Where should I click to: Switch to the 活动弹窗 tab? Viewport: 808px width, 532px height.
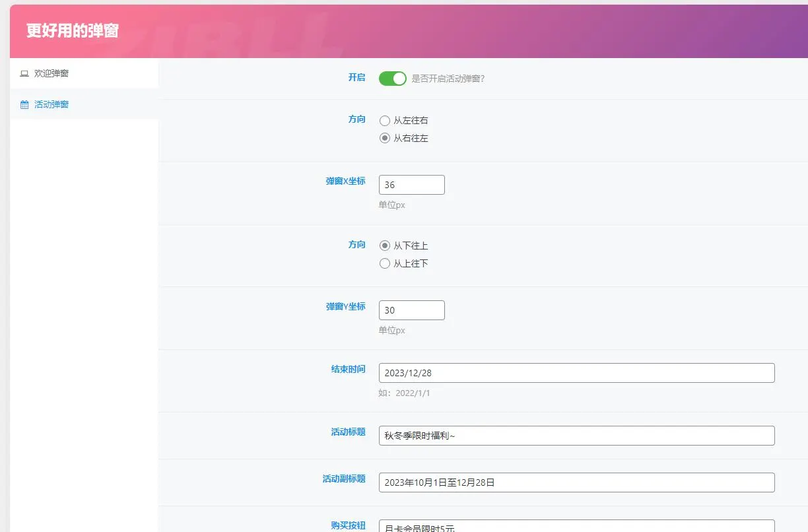pyautogui.click(x=84, y=104)
